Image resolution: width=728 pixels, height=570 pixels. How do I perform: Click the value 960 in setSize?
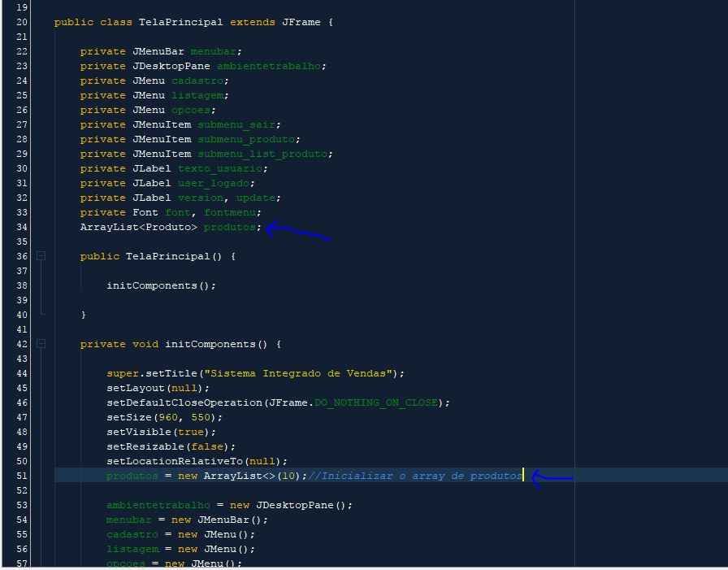pos(168,417)
